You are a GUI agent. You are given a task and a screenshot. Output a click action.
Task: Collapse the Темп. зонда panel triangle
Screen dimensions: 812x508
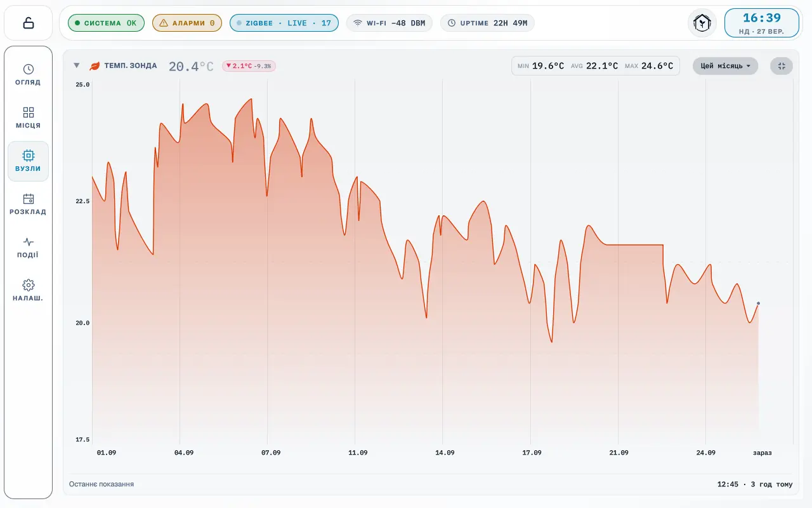click(77, 65)
